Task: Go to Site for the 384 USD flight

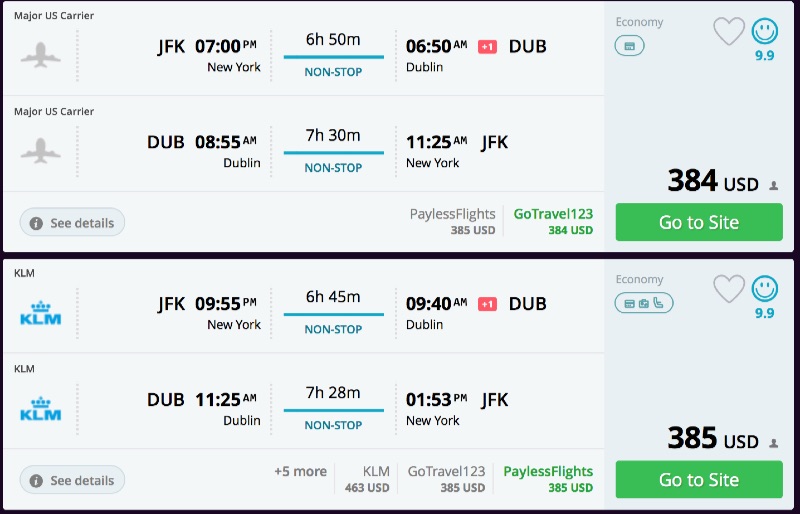Action: pyautogui.click(x=699, y=223)
